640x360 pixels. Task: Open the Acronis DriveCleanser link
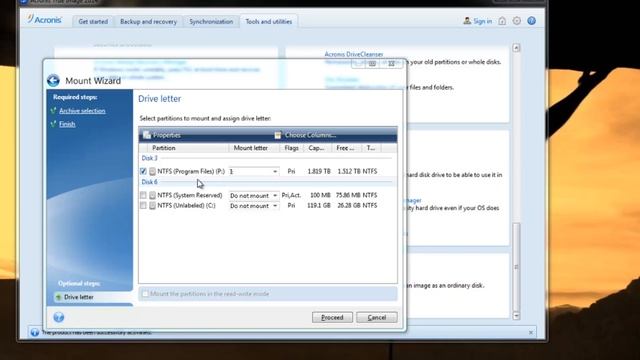[353, 54]
